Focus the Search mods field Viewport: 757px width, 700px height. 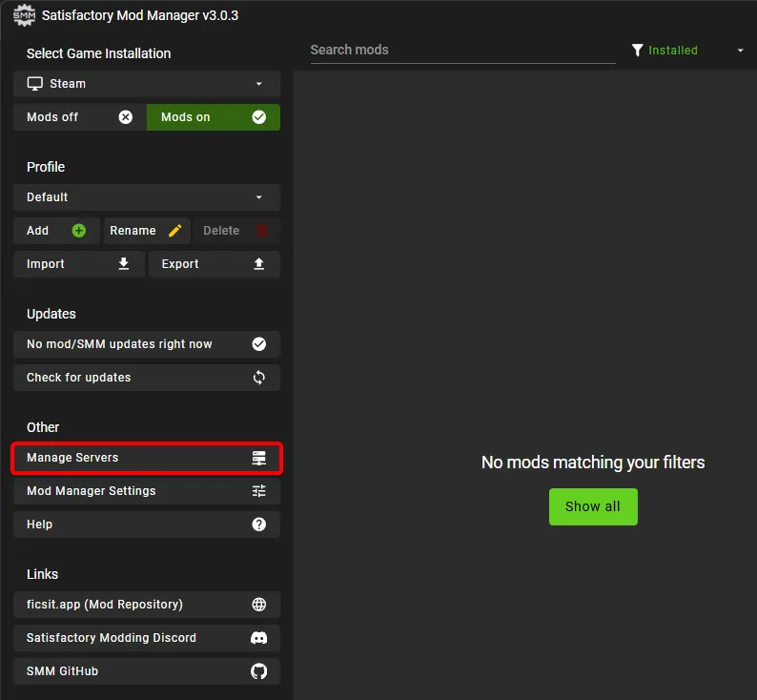462,51
